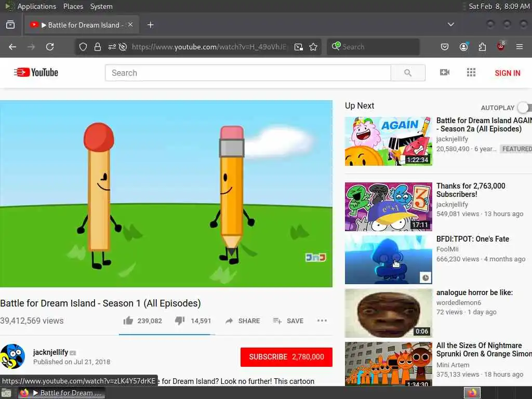
Task: Open BFDI:TPOT: One's Fate title
Action: click(473, 239)
